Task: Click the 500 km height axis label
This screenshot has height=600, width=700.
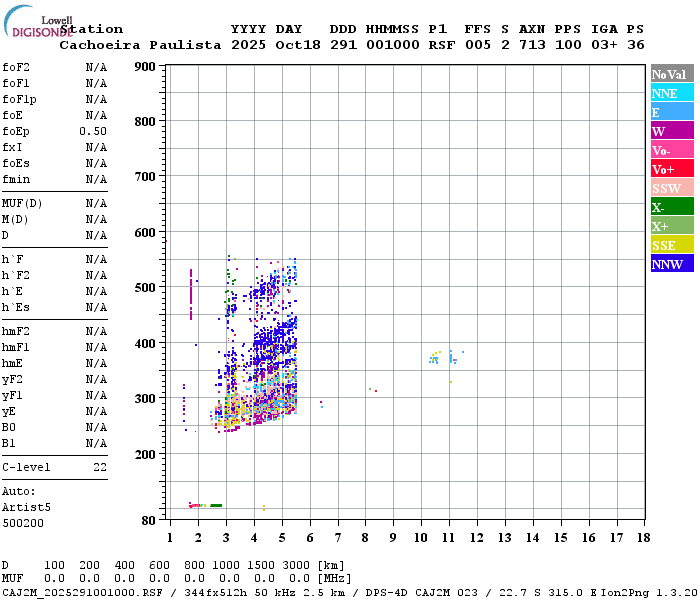Action: 145,288
